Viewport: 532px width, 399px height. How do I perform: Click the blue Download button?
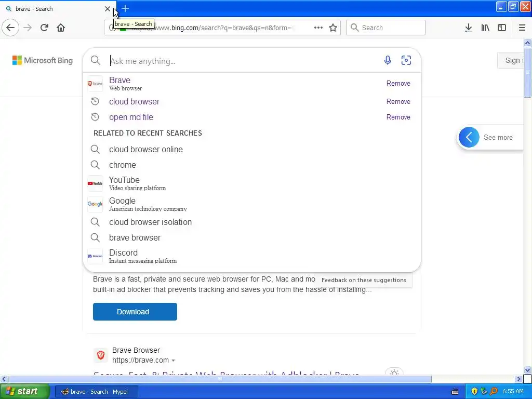click(135, 312)
